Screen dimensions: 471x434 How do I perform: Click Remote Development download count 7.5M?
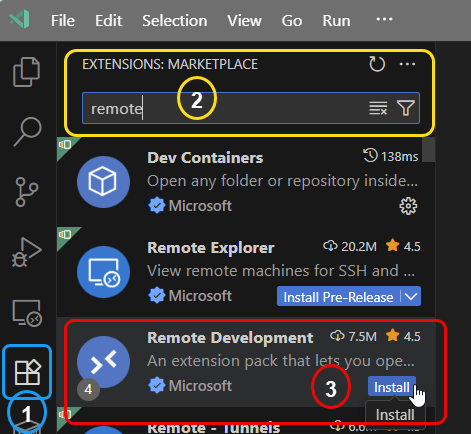pos(353,337)
